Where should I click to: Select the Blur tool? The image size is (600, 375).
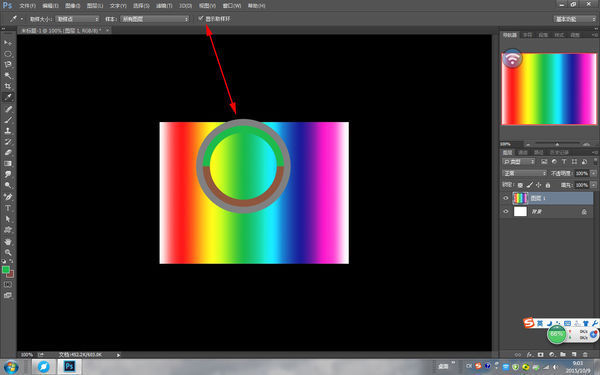point(8,174)
